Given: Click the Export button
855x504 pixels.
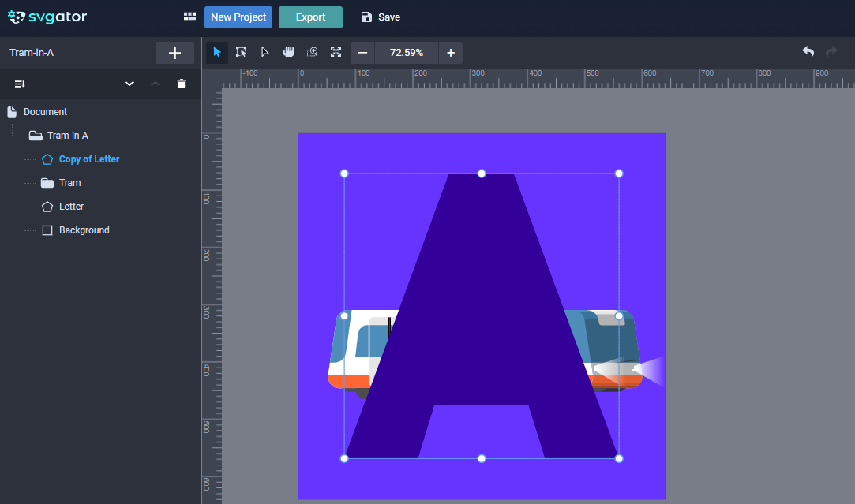Looking at the screenshot, I should (310, 17).
